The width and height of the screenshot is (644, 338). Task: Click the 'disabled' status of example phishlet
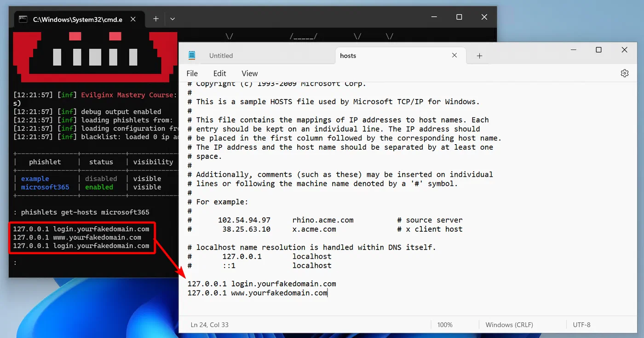(x=101, y=179)
